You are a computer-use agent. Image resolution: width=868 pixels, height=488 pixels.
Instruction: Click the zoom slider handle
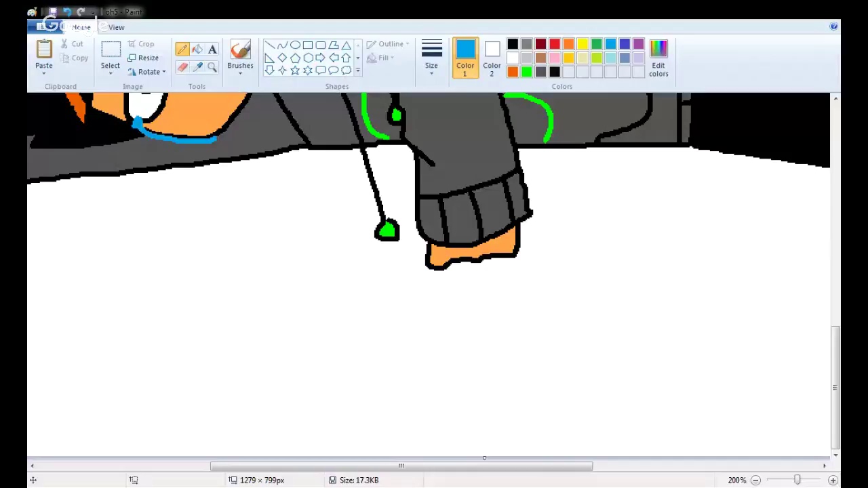click(x=797, y=480)
